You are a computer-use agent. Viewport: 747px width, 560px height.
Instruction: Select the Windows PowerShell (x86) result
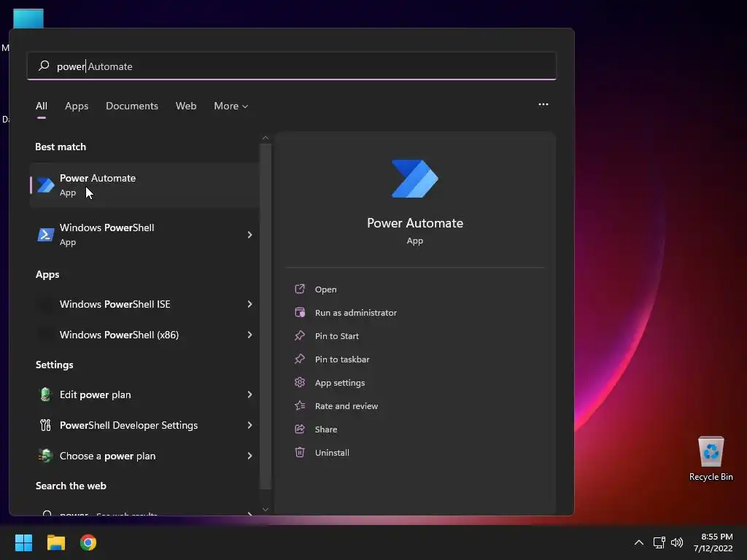[x=144, y=335]
